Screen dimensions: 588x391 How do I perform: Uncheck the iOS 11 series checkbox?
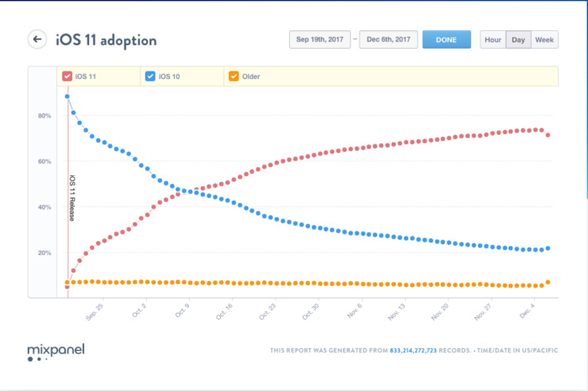[67, 76]
